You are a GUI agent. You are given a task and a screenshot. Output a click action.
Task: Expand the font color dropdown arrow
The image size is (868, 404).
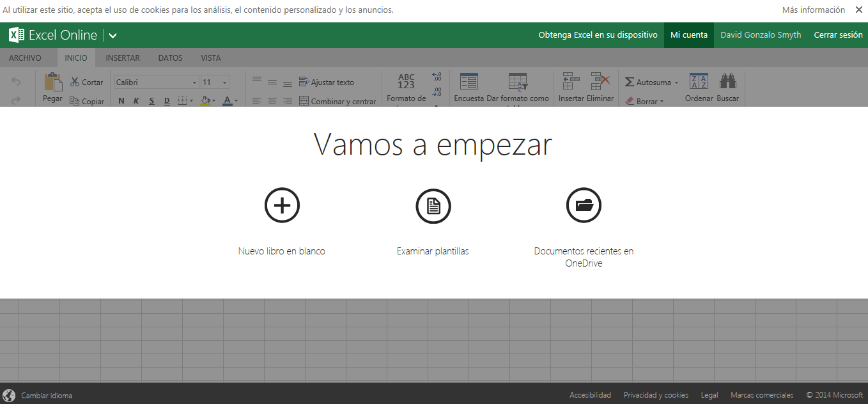pos(236,100)
